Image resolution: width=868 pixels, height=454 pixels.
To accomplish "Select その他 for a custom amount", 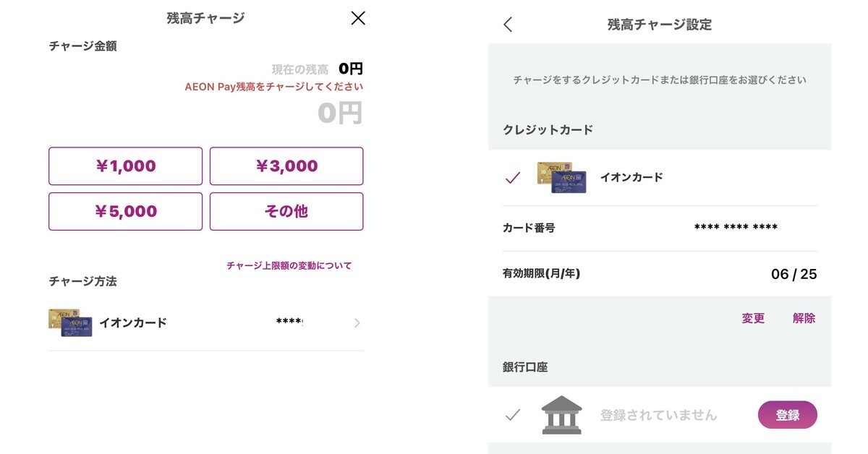I will point(286,211).
